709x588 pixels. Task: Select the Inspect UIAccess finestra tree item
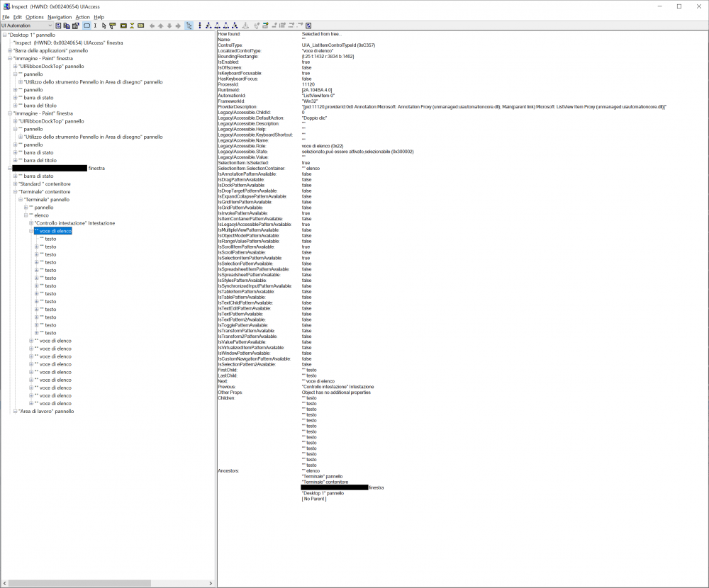pos(68,43)
